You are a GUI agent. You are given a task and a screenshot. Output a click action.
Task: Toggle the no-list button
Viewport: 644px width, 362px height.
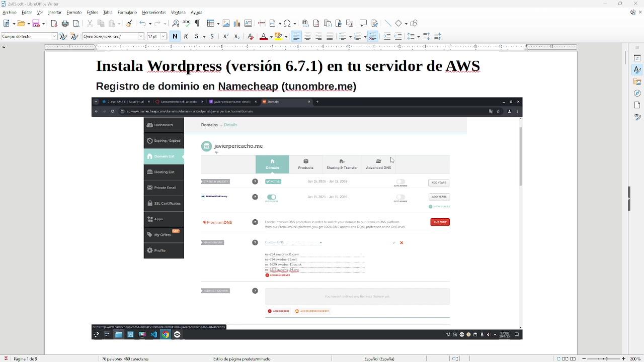(372, 36)
